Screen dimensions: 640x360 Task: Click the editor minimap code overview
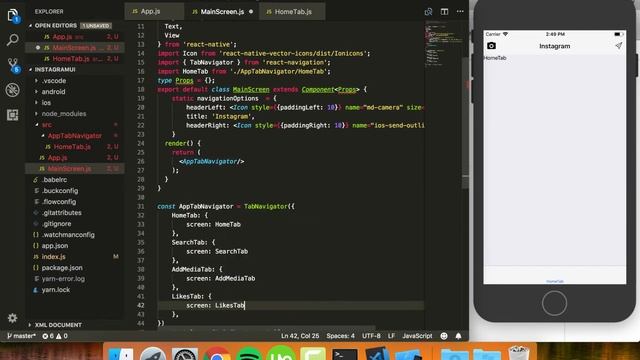(x=443, y=43)
